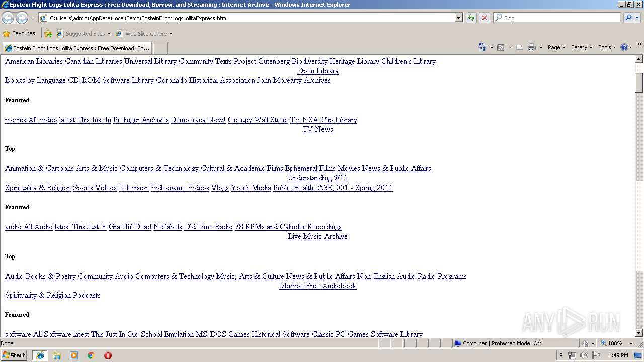
Task: Click the RSS Feeds icon
Action: point(501,47)
